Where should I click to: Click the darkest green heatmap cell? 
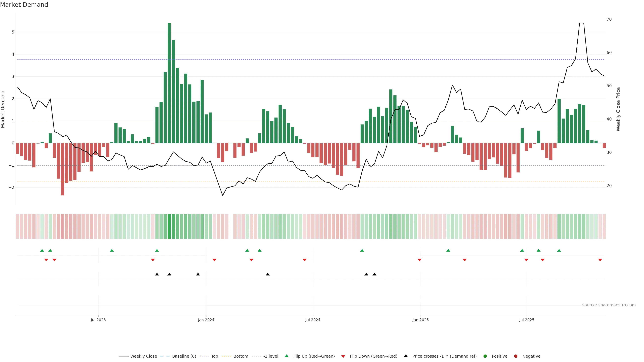tap(169, 226)
